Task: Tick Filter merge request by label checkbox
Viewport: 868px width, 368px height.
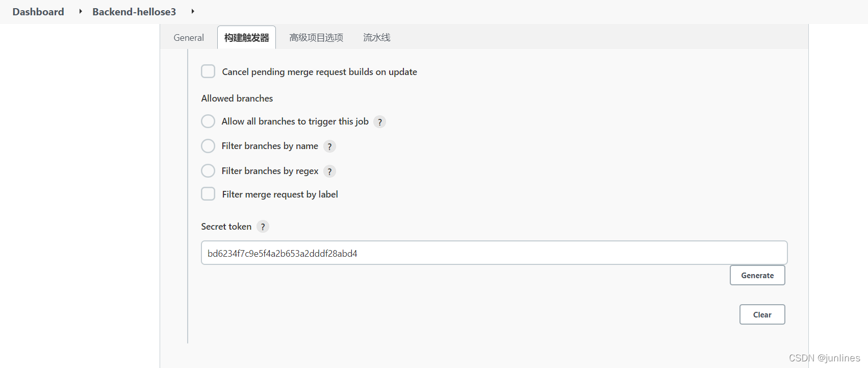Action: (x=208, y=194)
